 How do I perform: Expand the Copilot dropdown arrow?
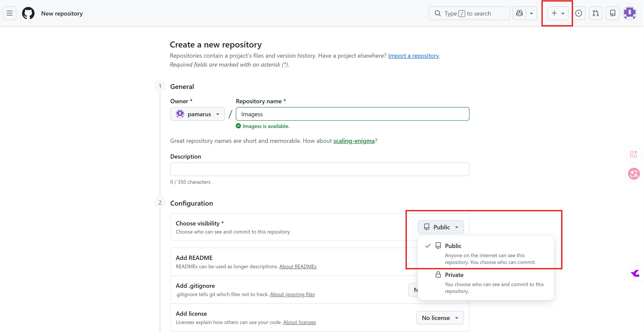531,13
